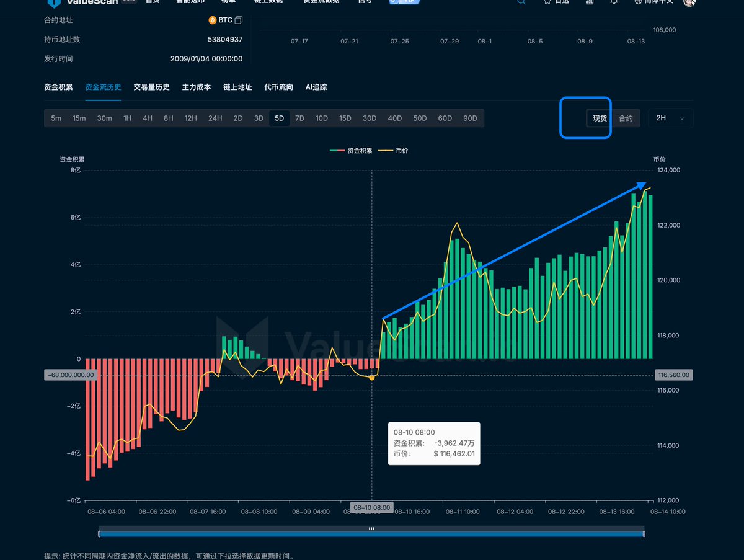Switch to the 资金流历史 tab

click(103, 87)
